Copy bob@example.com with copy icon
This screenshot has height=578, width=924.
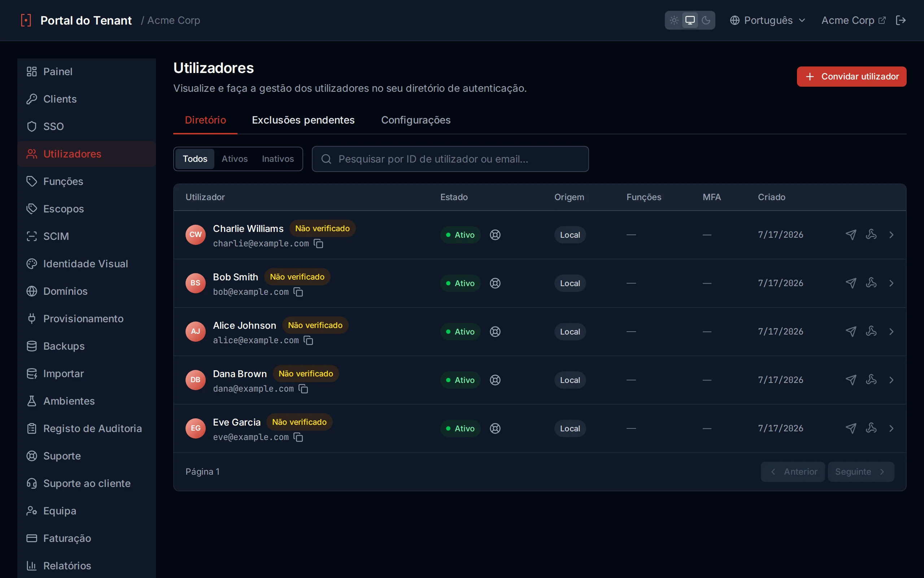point(298,292)
